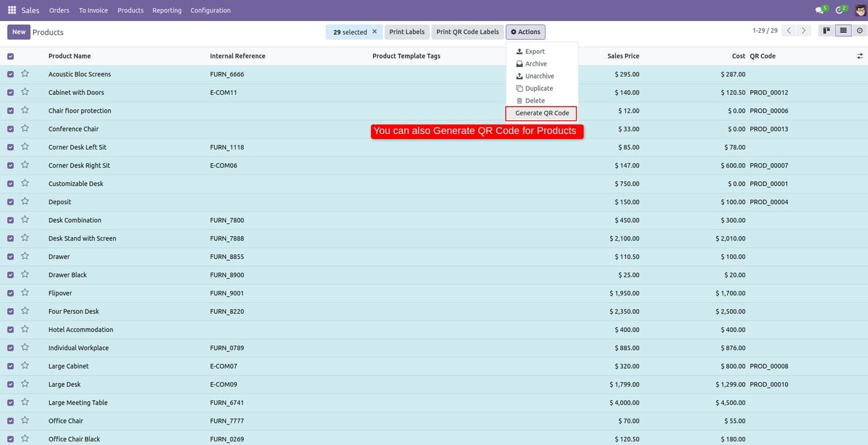
Task: Create a New product
Action: tap(19, 32)
